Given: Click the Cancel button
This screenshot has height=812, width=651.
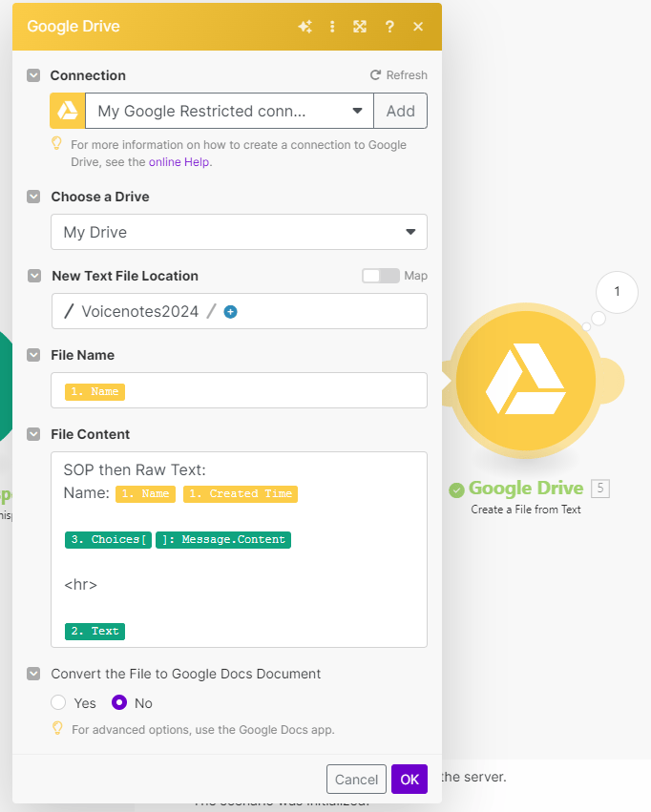Looking at the screenshot, I should coord(356,779).
